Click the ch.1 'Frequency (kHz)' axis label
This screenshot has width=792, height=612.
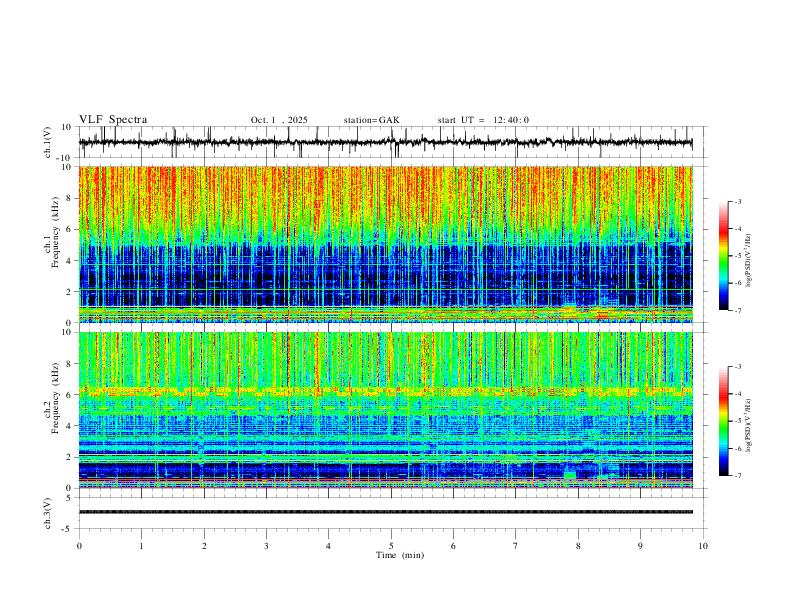coord(55,234)
